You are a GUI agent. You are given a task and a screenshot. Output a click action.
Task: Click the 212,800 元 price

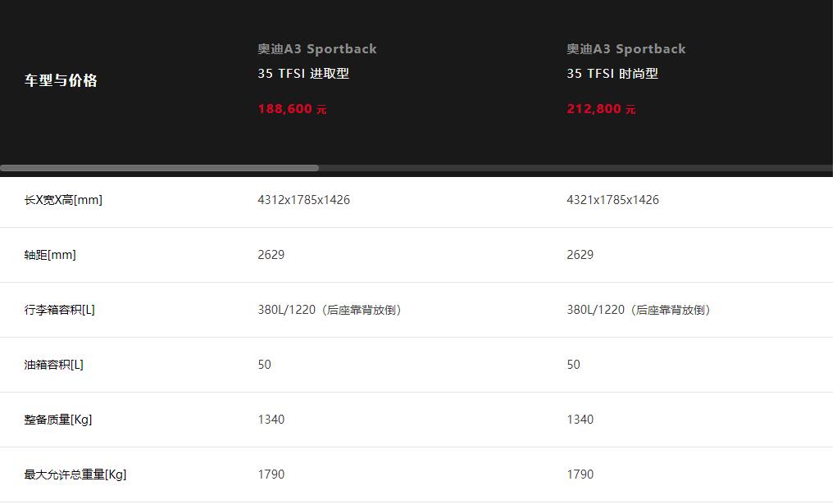point(601,109)
